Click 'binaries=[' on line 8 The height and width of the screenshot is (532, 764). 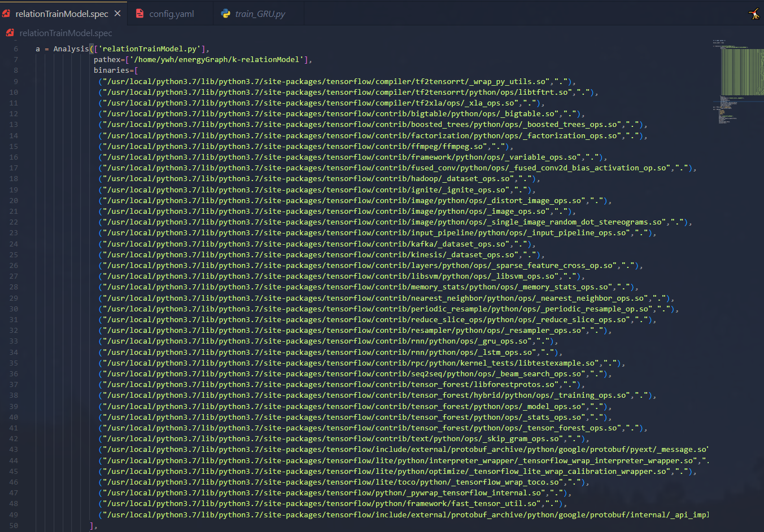click(x=116, y=71)
